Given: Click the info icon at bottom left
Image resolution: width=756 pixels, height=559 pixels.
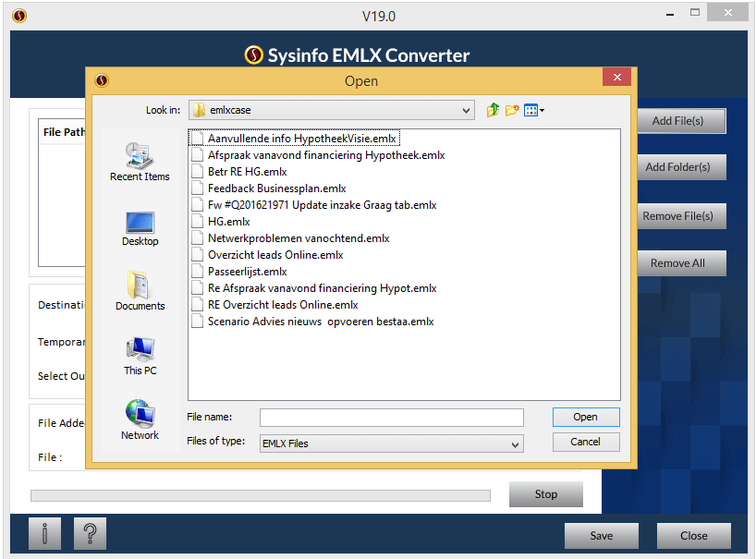Looking at the screenshot, I should pos(44,533).
